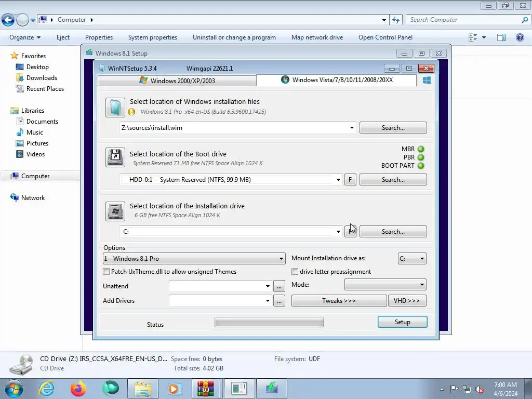Click Properties in Explorer toolbar
532x399 pixels.
(99, 37)
